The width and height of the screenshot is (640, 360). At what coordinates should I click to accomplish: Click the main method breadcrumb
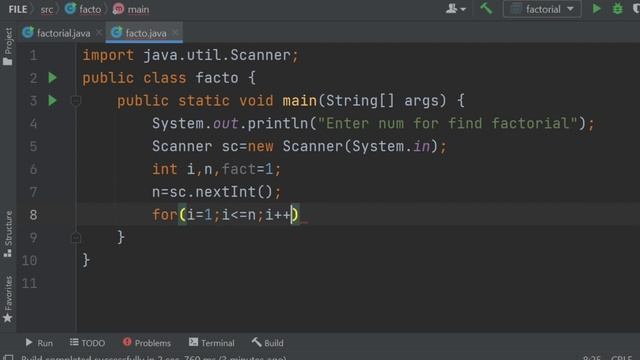pyautogui.click(x=131, y=9)
